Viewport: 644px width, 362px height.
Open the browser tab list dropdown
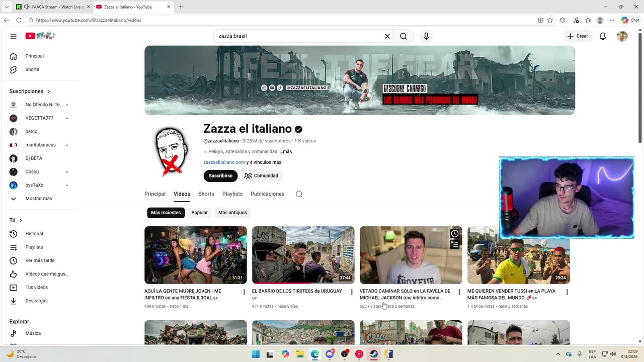7,7
